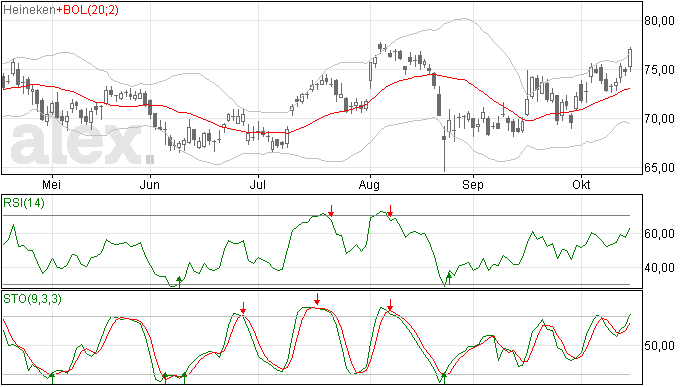The image size is (690, 387).
Task: Click the Jun month label
Action: (x=150, y=184)
